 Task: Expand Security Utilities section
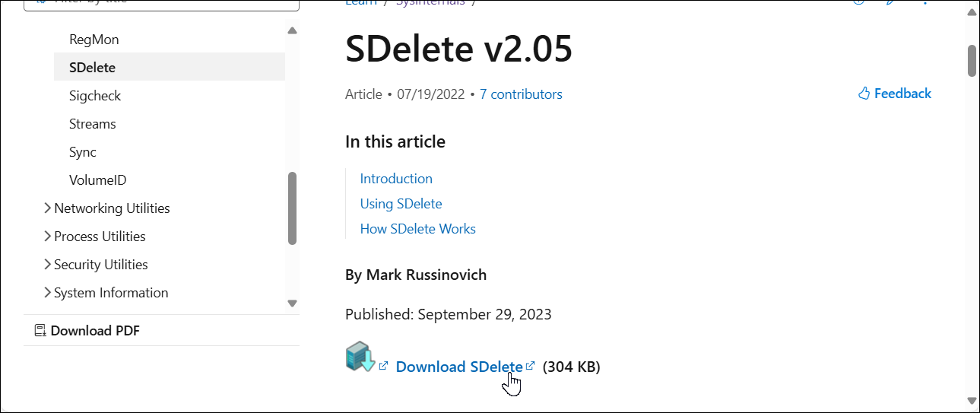click(47, 265)
